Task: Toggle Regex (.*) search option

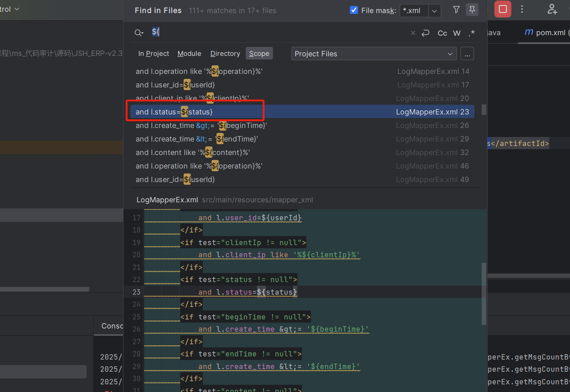Action: [471, 33]
